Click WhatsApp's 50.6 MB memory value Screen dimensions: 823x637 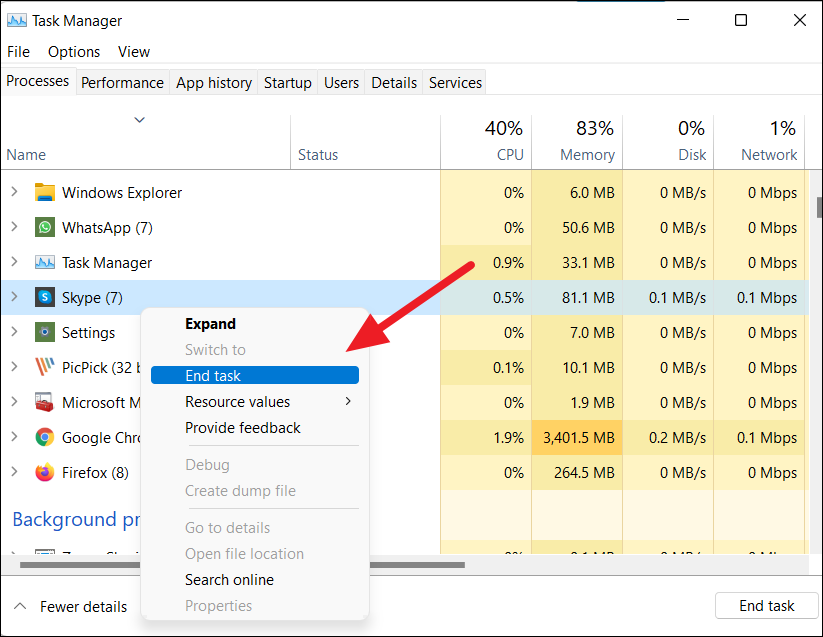[x=588, y=228]
